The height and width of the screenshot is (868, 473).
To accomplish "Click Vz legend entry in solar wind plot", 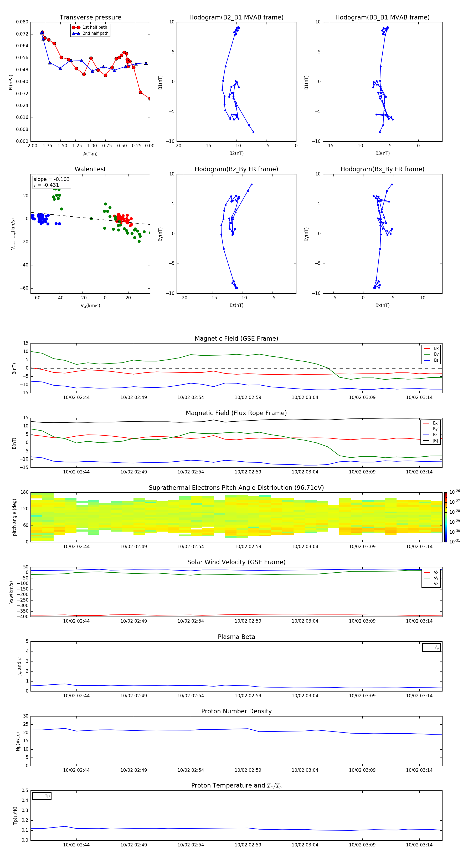I will (x=431, y=584).
